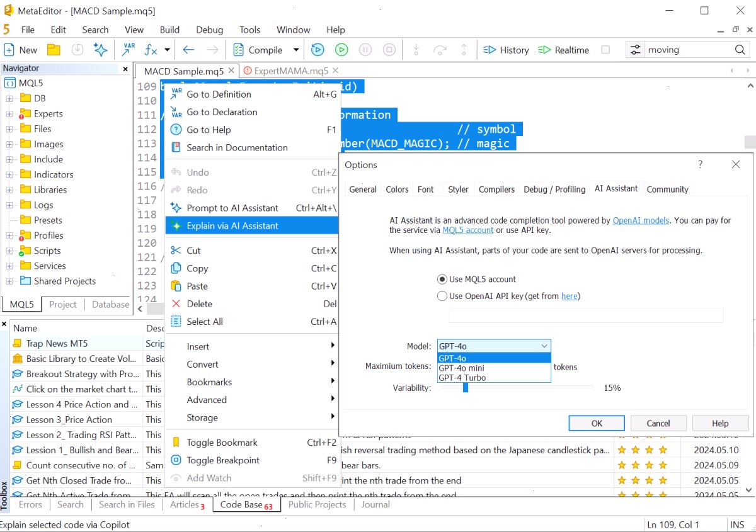The width and height of the screenshot is (756, 532).
Task: Start profiling with the History toolbar button
Action: coord(506,50)
